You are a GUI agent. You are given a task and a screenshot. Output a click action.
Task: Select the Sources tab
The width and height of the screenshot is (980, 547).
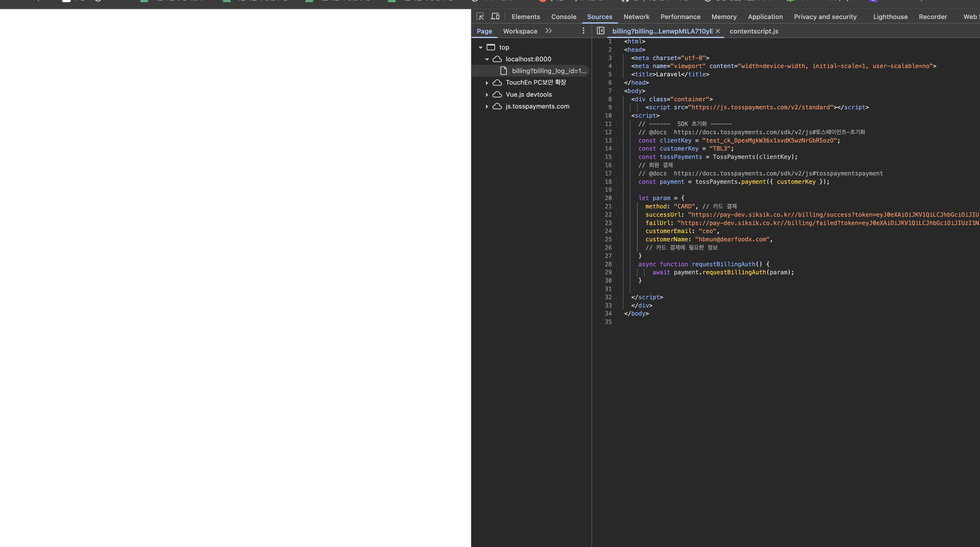[600, 17]
